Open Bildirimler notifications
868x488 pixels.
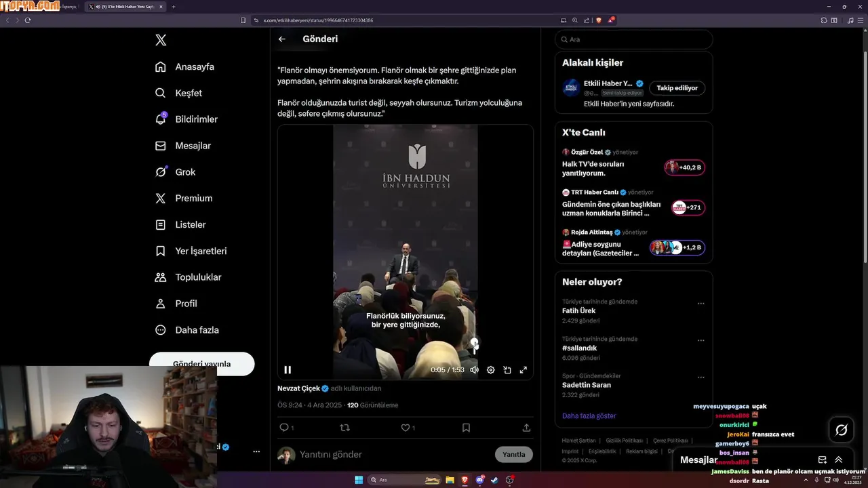click(186, 119)
